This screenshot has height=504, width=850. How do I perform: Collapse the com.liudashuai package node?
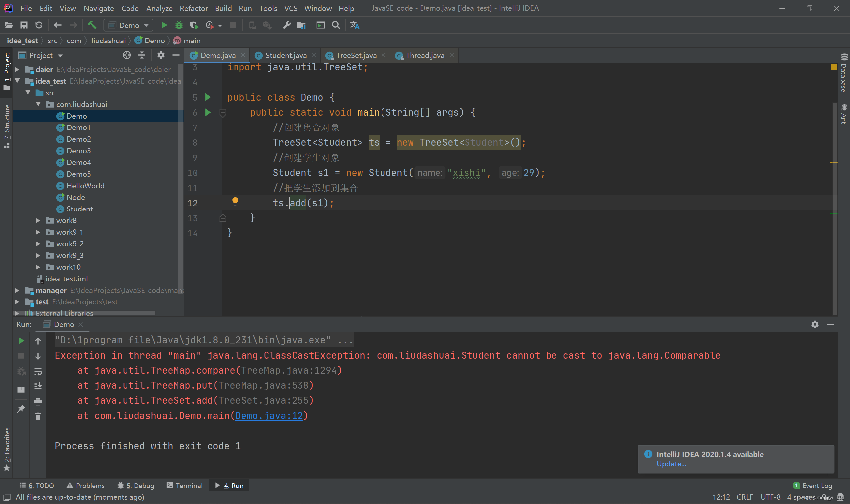38,104
